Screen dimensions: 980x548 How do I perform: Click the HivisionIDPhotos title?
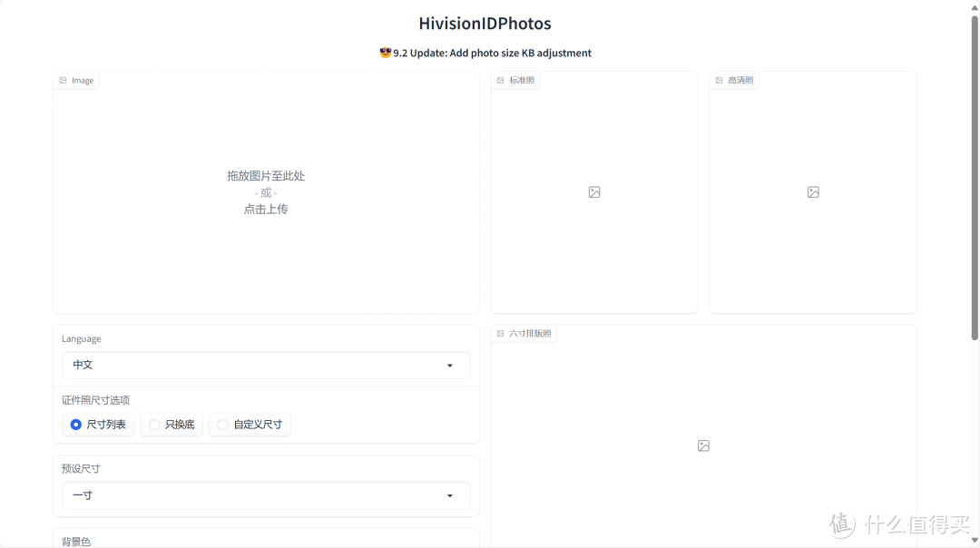click(x=485, y=24)
